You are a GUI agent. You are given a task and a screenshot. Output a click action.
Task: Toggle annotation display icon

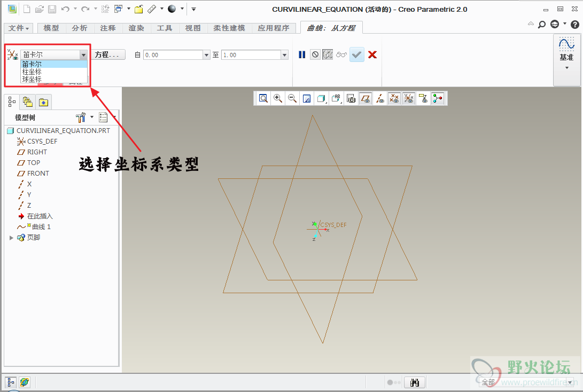[x=423, y=98]
